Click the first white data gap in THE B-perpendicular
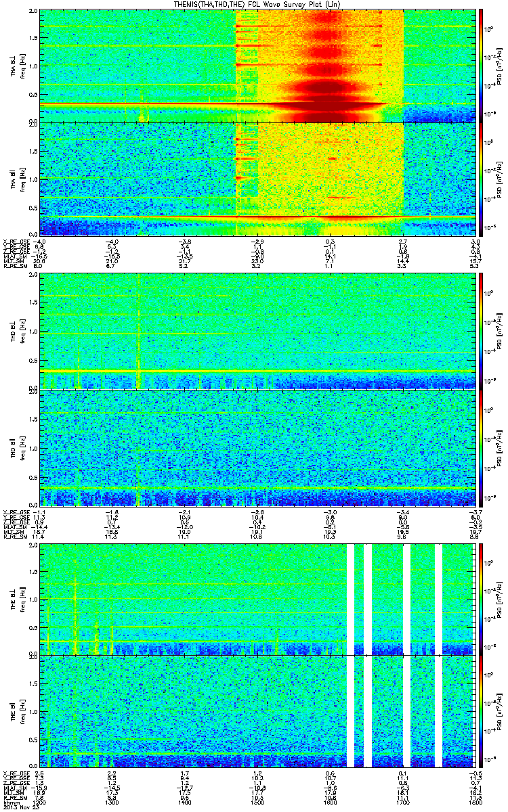Image resolution: width=508 pixels, height=812 pixels. pos(351,598)
